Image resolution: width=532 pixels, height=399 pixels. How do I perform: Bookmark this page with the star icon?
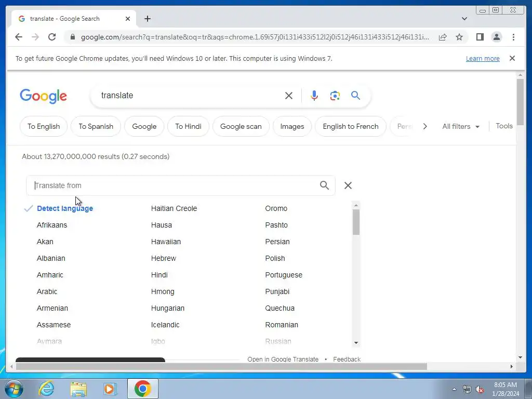pyautogui.click(x=459, y=37)
